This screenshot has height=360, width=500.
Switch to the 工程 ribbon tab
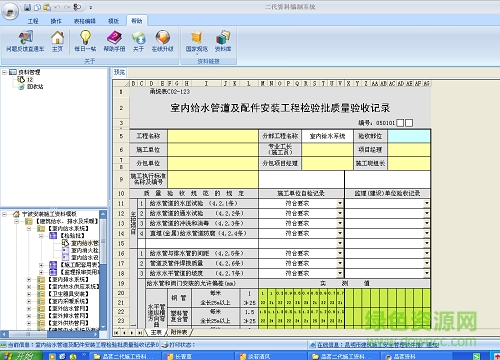click(33, 21)
